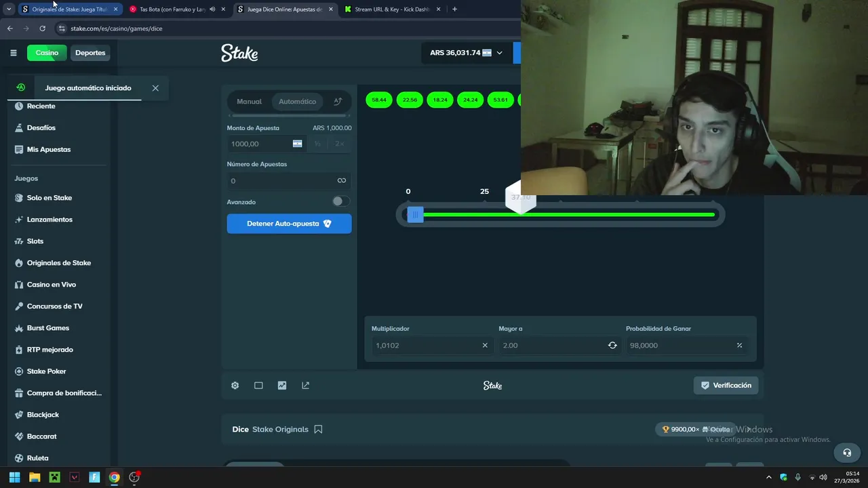This screenshot has width=868, height=488.
Task: Mute the Tas Bota tab audio icon
Action: point(212,9)
